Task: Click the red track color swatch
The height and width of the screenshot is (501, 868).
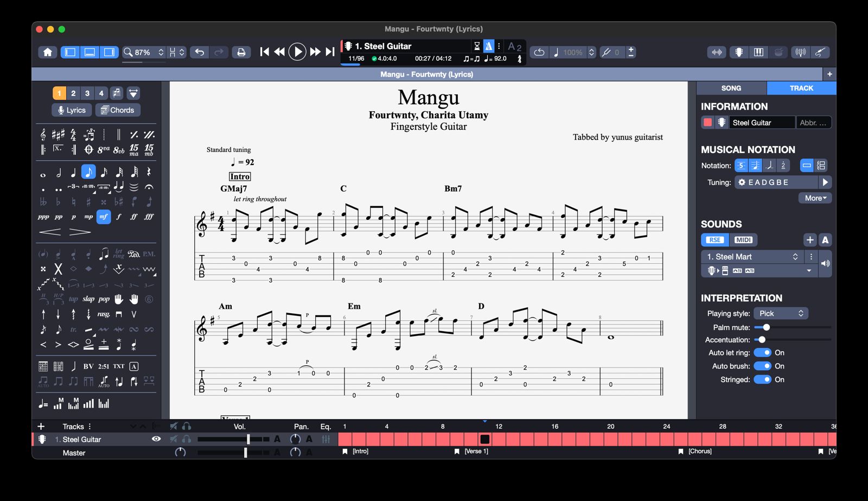Action: tap(707, 123)
